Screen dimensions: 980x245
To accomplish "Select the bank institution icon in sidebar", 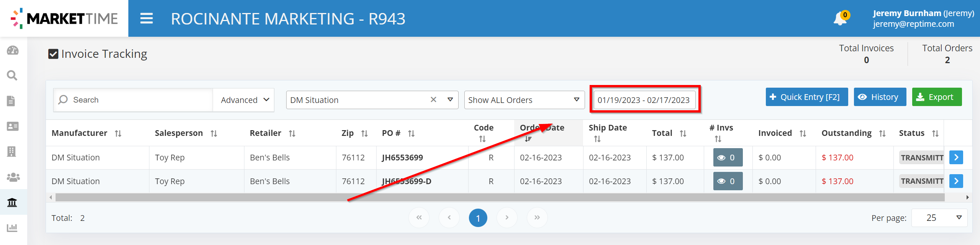I will (x=12, y=202).
